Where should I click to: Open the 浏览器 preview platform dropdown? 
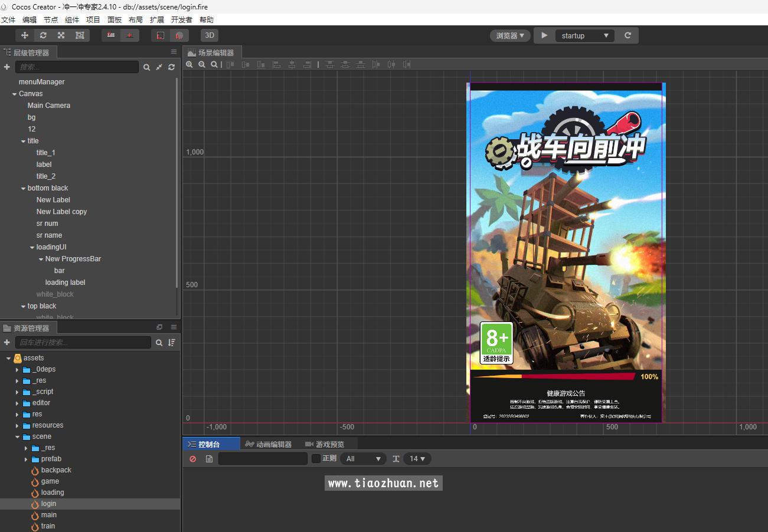[x=509, y=35]
